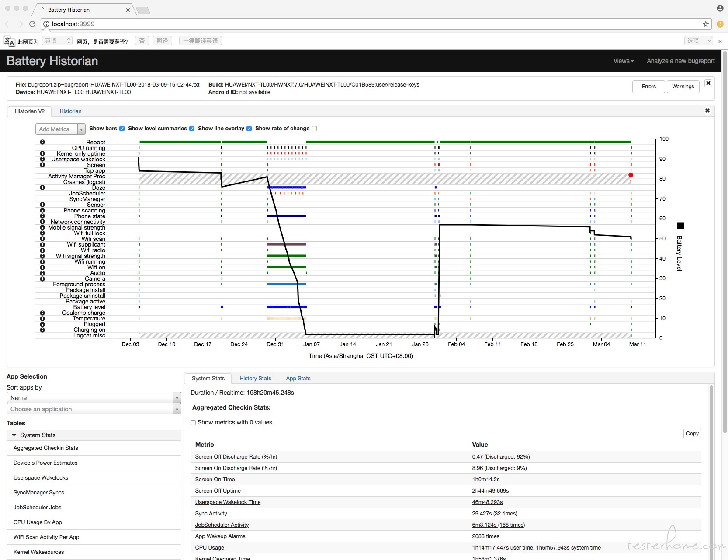Enable Show rate of change checkbox
Image resolution: width=728 pixels, height=560 pixels.
tap(314, 129)
